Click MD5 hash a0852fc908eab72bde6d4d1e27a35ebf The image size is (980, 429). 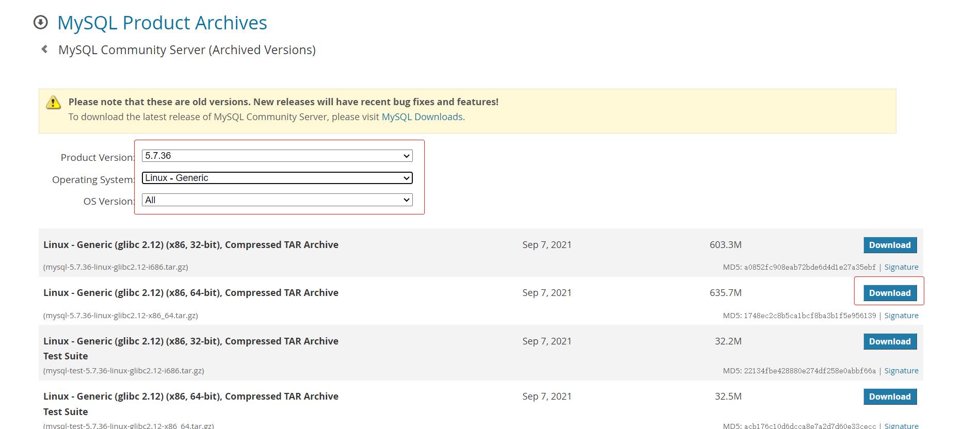click(810, 267)
